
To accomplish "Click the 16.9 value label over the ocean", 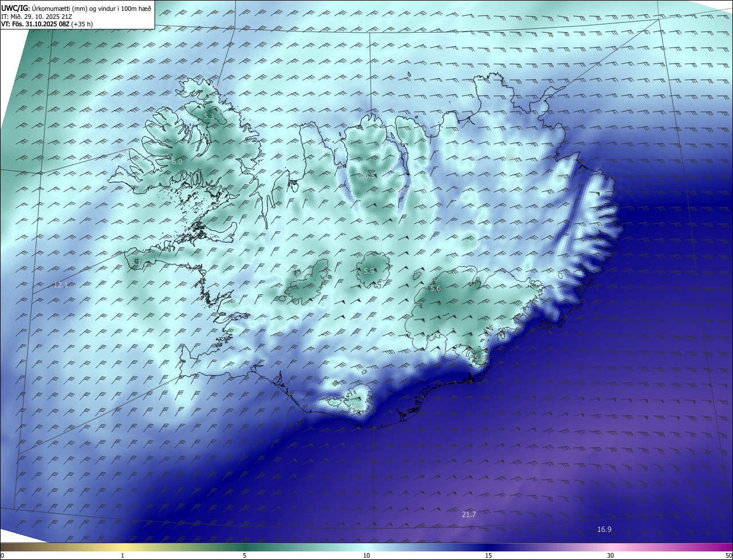I will (x=604, y=530).
